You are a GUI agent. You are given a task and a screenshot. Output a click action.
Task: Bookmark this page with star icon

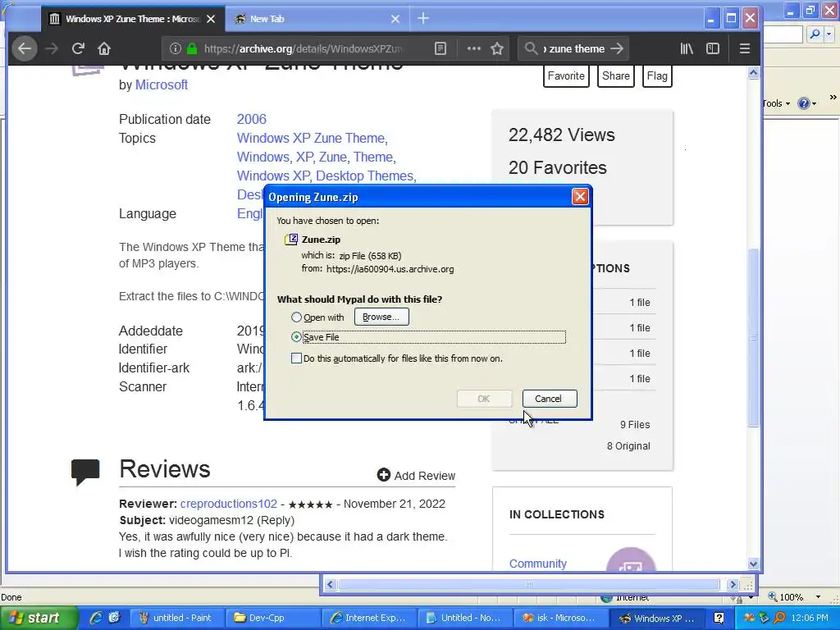(x=497, y=48)
